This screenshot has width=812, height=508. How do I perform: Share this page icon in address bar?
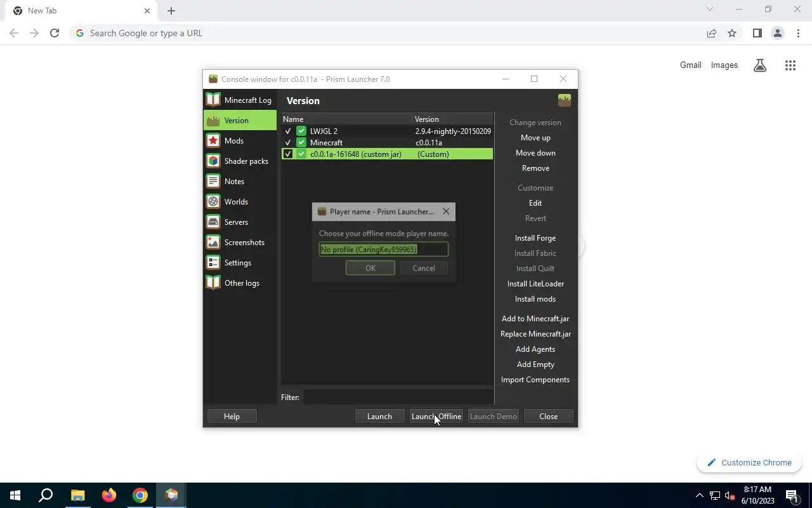[712, 33]
